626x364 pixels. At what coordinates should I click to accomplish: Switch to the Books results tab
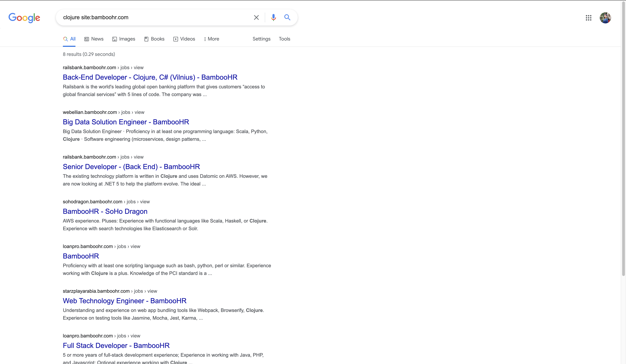(154, 39)
